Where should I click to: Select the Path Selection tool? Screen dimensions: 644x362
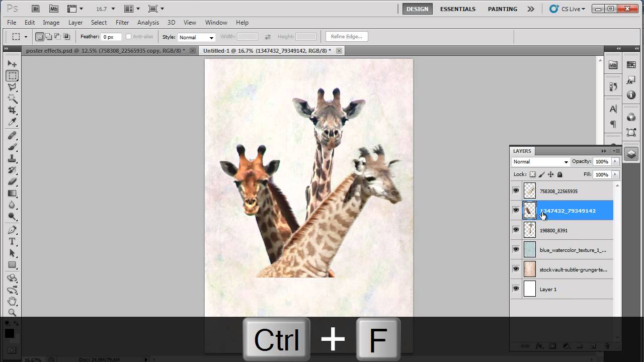[x=13, y=253]
